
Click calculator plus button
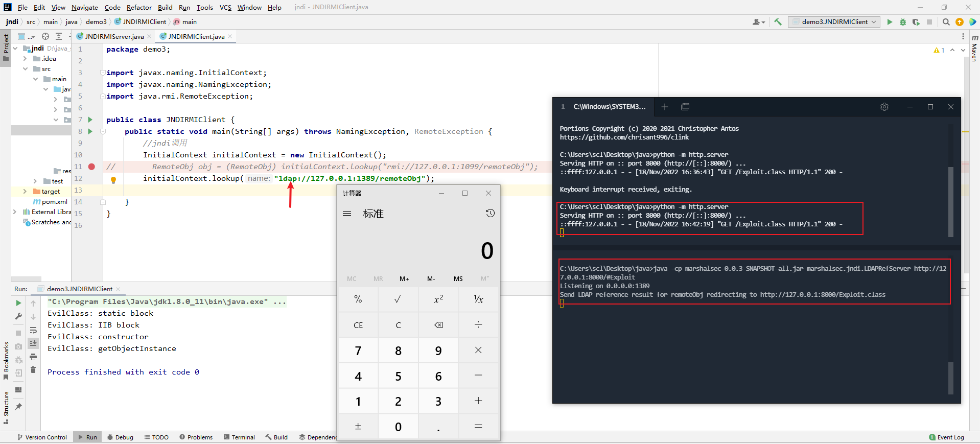point(478,401)
